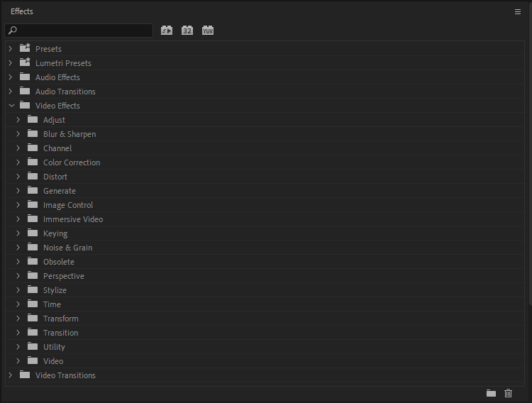The width and height of the screenshot is (532, 403).
Task: Select the Immersive Video label
Action: pyautogui.click(x=73, y=219)
